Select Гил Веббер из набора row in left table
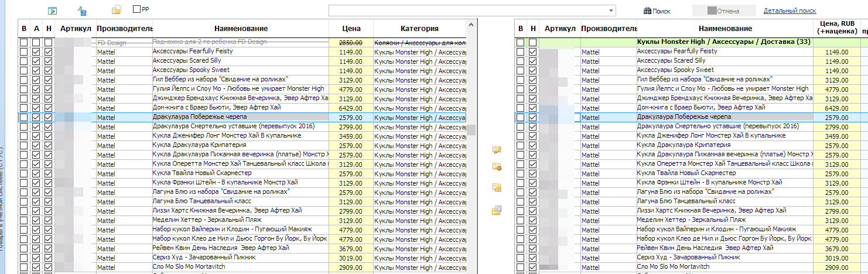Screen dimensions: 868x274 point(221,80)
